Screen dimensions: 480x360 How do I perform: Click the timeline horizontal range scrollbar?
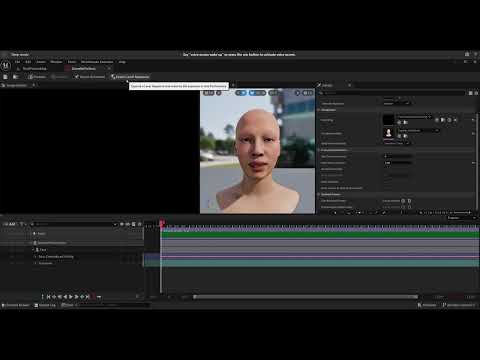coord(306,297)
